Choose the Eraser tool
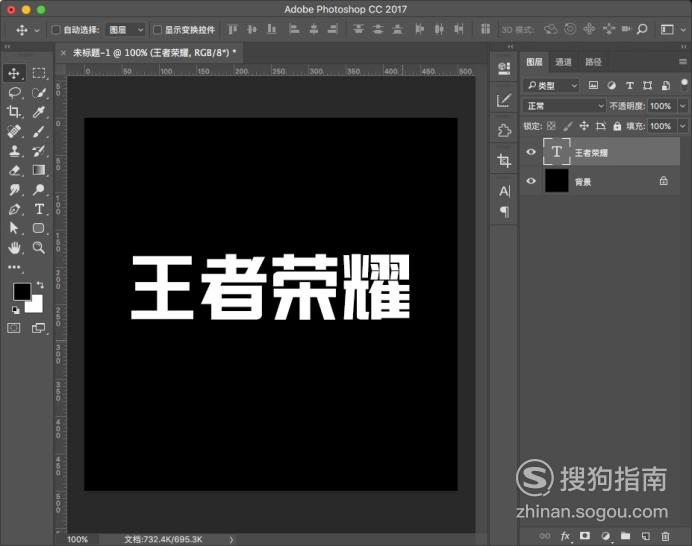Viewport: 692px width, 546px height. (x=14, y=170)
